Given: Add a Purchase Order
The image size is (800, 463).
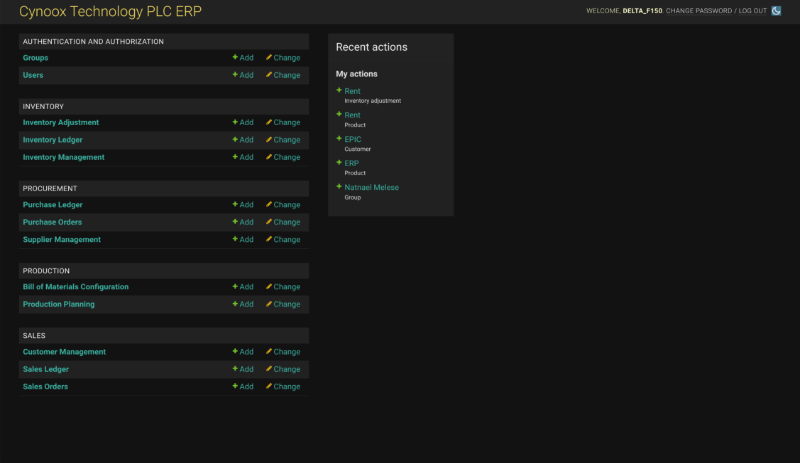Looking at the screenshot, I should (x=243, y=222).
